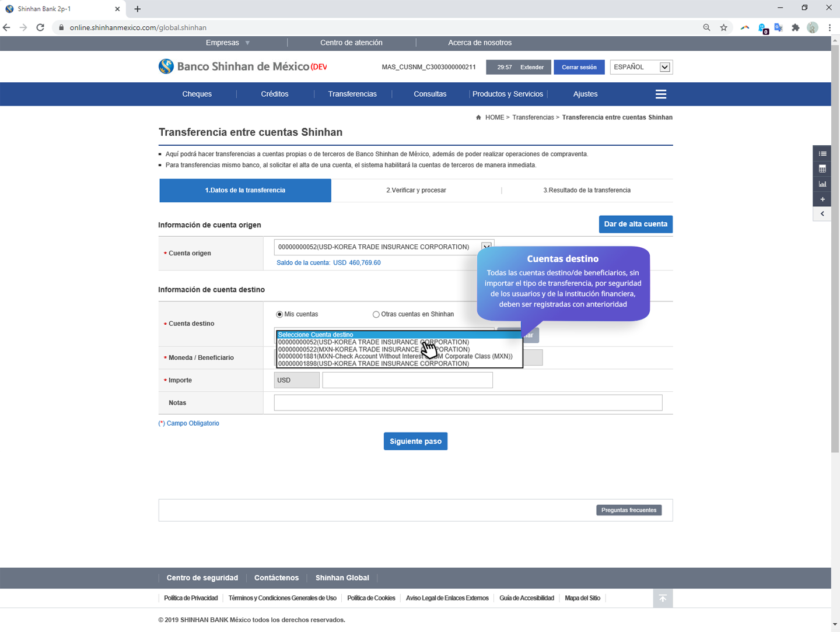Image resolution: width=840 pixels, height=632 pixels.
Task: Open Política de Privacidad link
Action: pyautogui.click(x=191, y=598)
